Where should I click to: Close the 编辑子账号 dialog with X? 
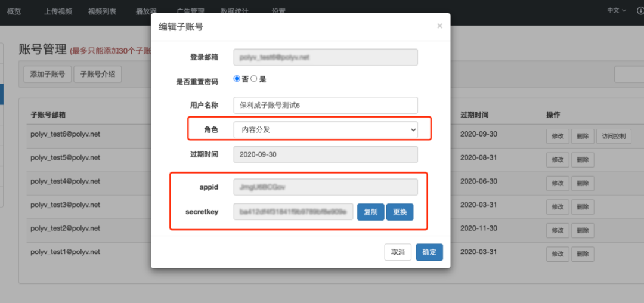pos(439,26)
